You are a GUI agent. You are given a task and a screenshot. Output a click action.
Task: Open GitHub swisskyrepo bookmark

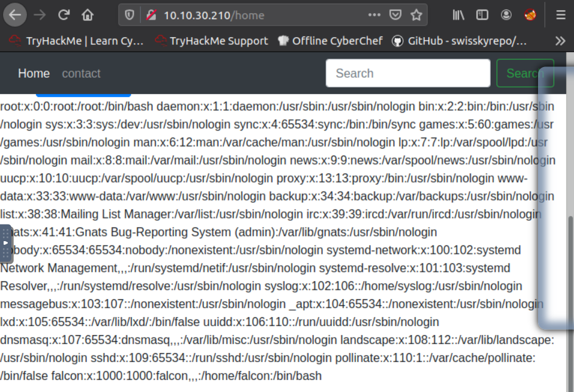tap(460, 41)
